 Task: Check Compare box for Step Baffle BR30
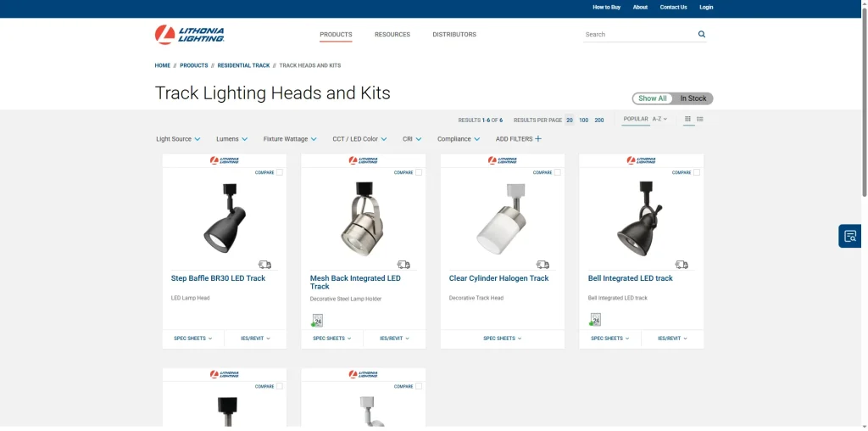(280, 172)
